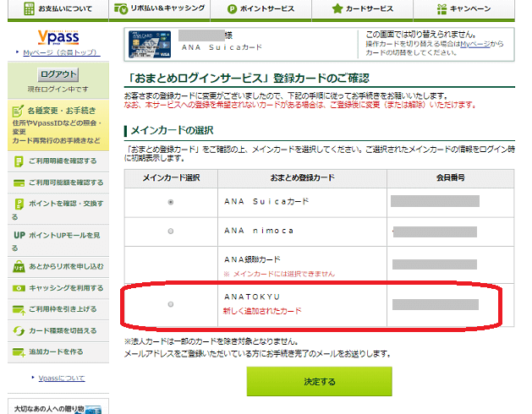
Task: Click the ANA nimoca card name
Action: (259, 231)
